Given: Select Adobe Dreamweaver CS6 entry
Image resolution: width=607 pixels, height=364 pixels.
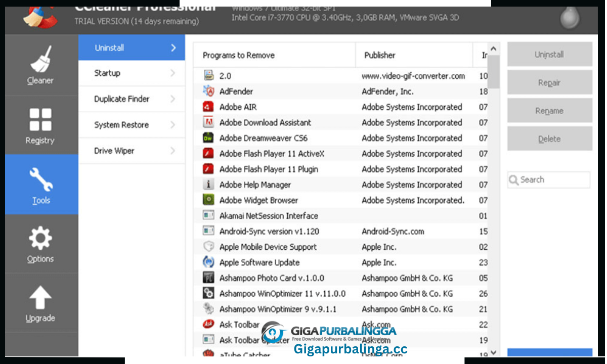Looking at the screenshot, I should pos(264,138).
